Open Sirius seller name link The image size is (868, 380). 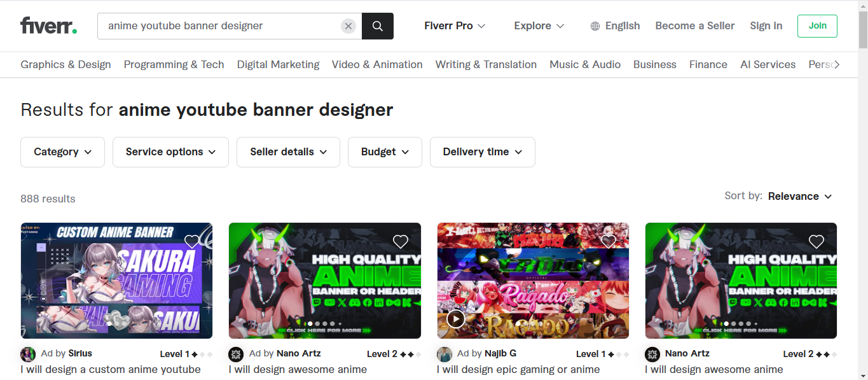coord(80,353)
